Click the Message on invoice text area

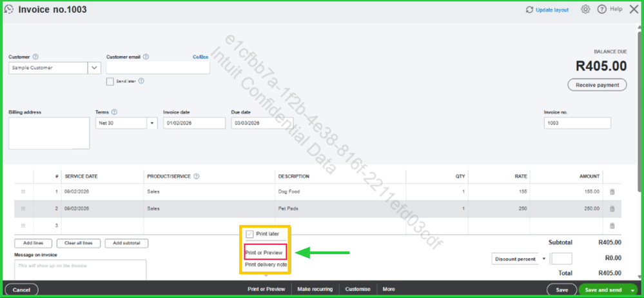[x=80, y=270]
